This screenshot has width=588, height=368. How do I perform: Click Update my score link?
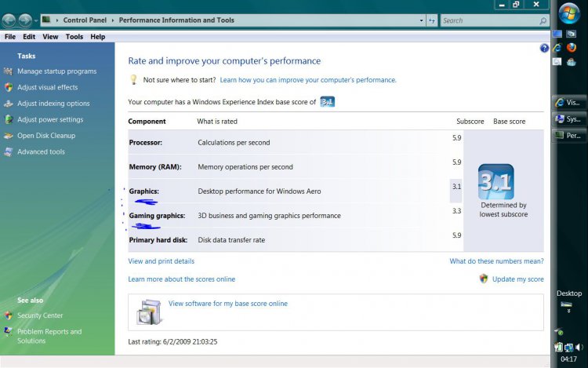point(518,279)
